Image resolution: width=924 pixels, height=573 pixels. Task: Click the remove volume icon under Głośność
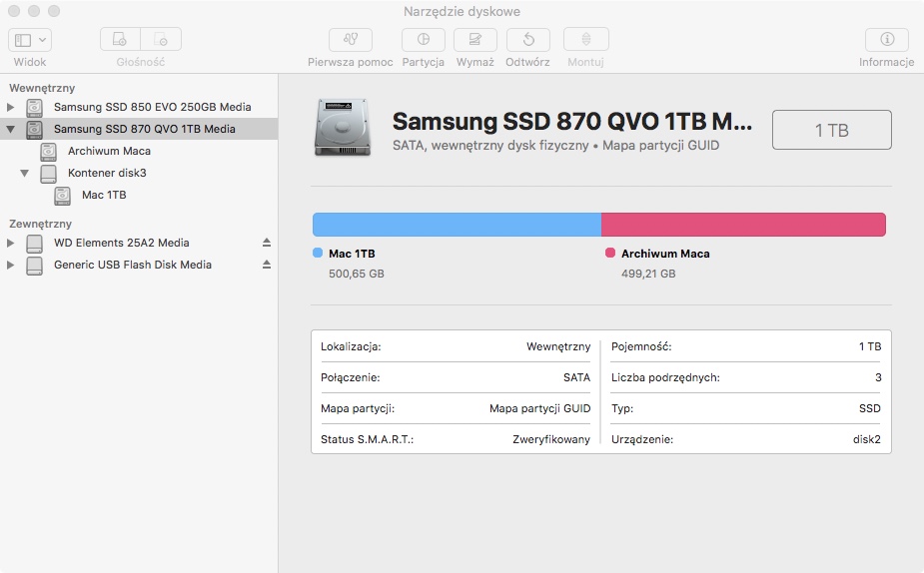161,40
